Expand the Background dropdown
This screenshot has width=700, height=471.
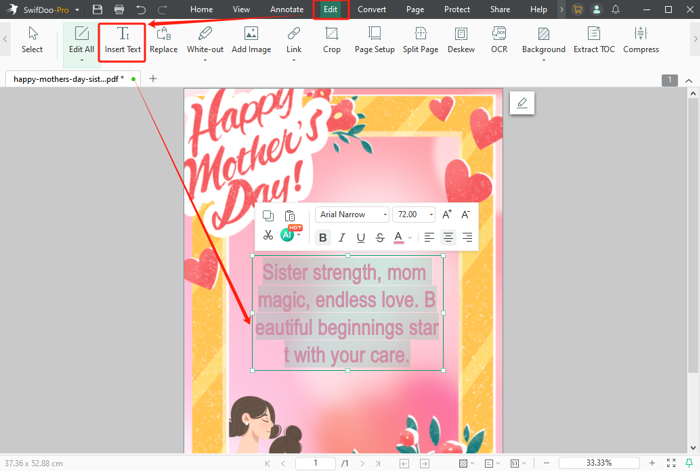coord(543,60)
